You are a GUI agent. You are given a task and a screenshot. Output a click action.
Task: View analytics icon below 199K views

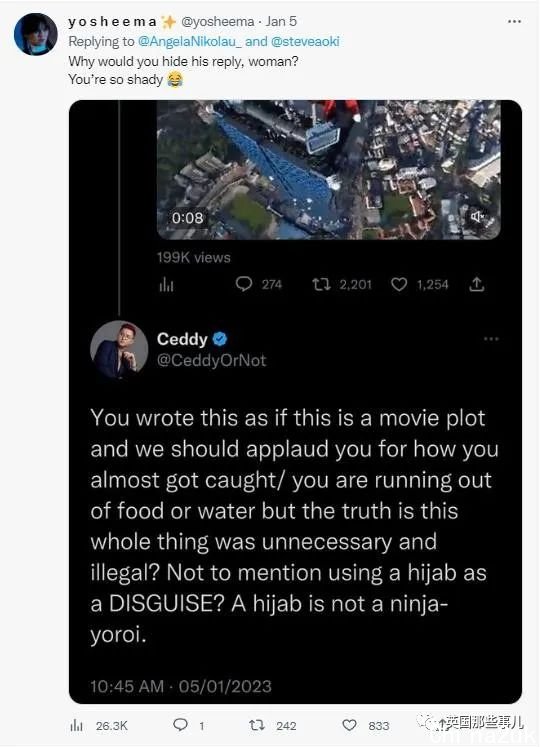click(x=166, y=285)
